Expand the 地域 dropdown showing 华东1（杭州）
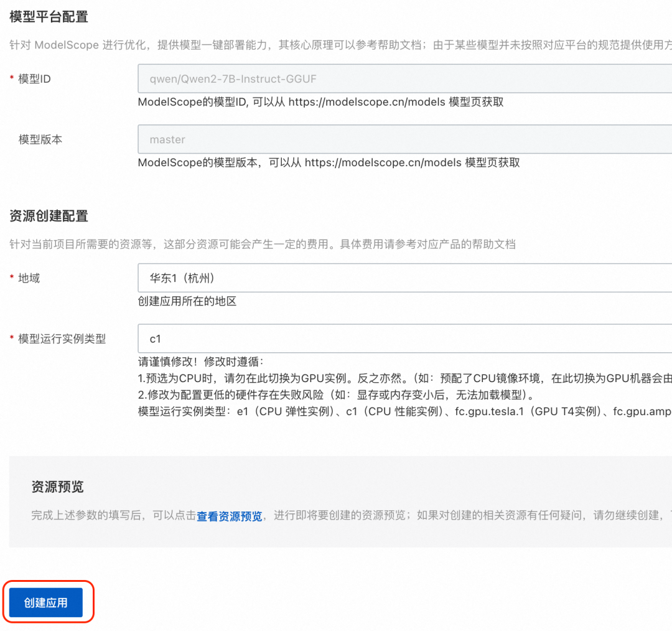 404,278
